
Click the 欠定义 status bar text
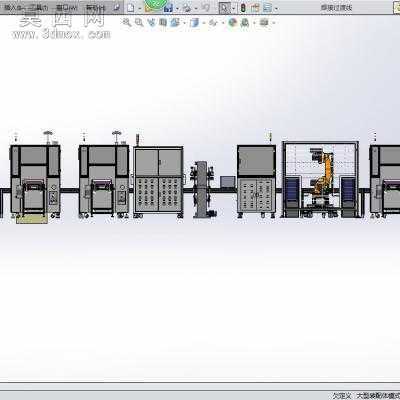(x=342, y=396)
